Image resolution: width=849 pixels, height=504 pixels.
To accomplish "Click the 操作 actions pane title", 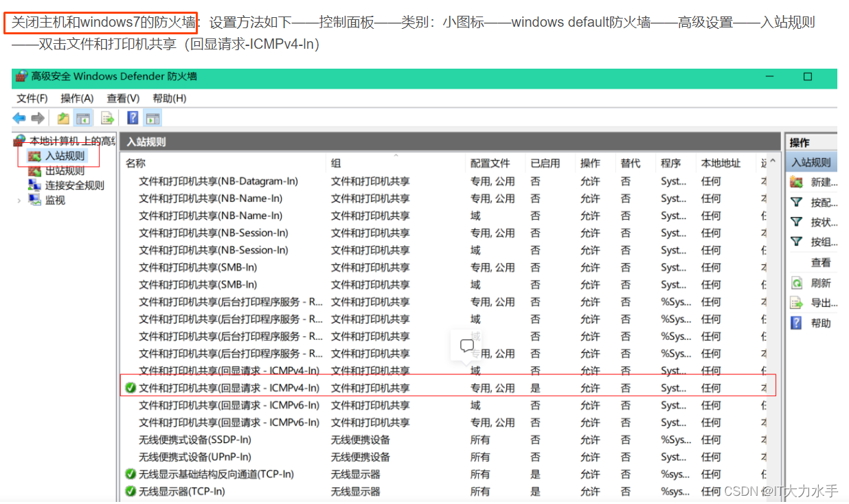I will pyautogui.click(x=800, y=142).
